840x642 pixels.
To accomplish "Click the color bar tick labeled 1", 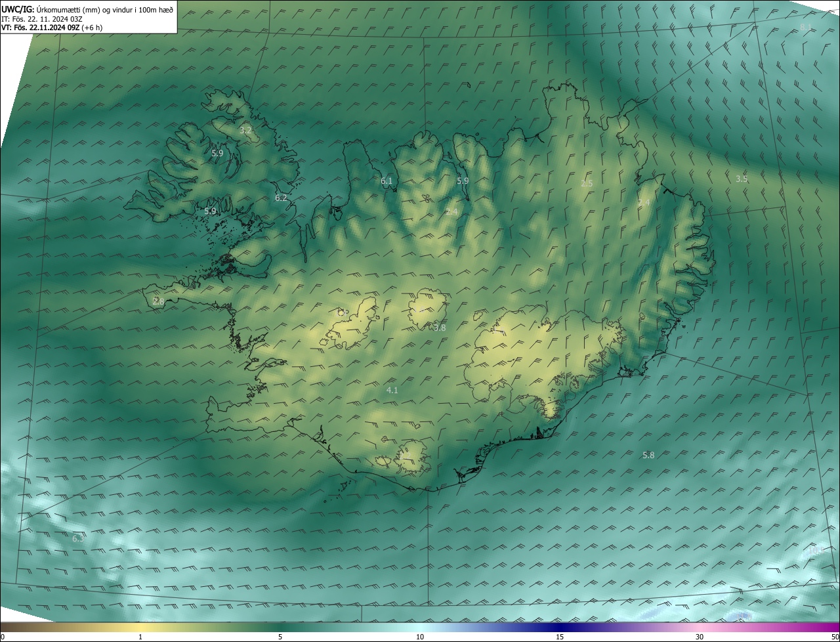I will pyautogui.click(x=140, y=637).
